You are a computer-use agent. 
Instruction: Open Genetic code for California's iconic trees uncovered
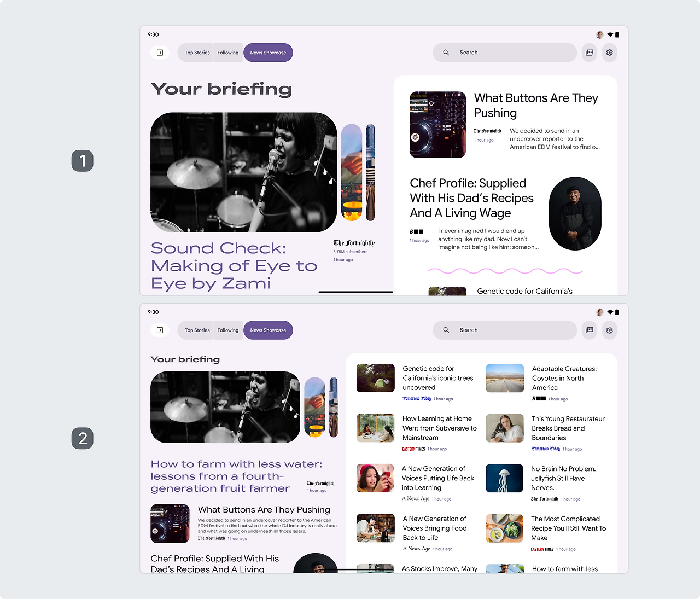[x=438, y=378]
